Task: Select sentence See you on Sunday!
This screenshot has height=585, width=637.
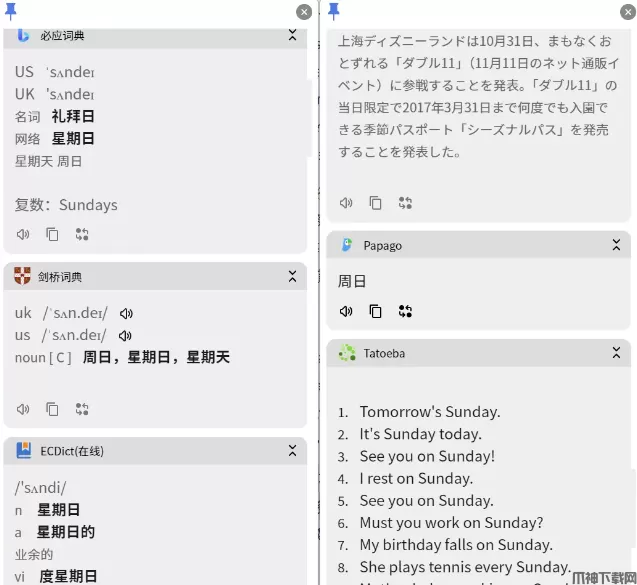Action: point(427,457)
